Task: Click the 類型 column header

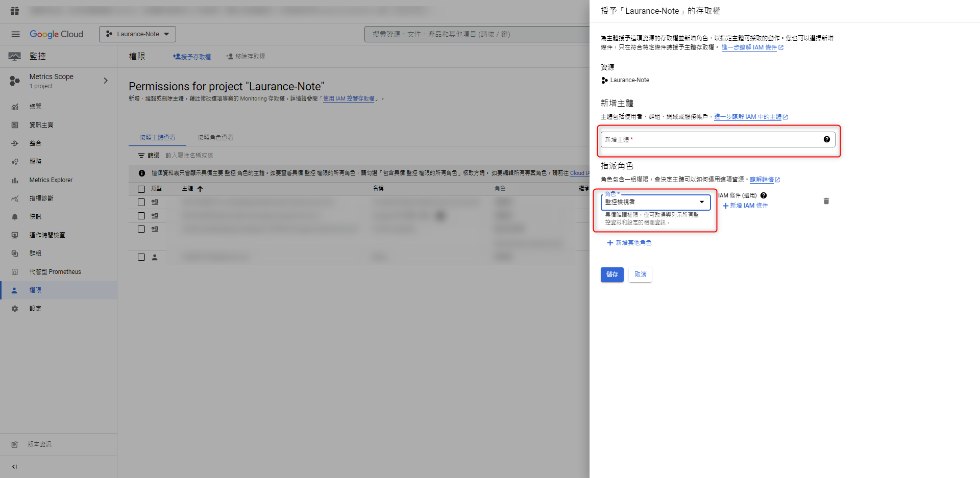Action: 156,189
